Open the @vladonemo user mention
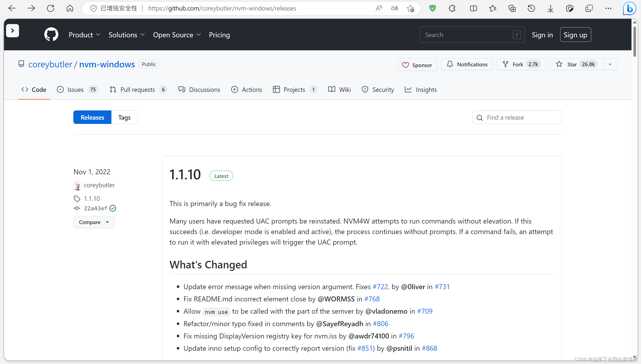This screenshot has height=364, width=641. (386, 311)
